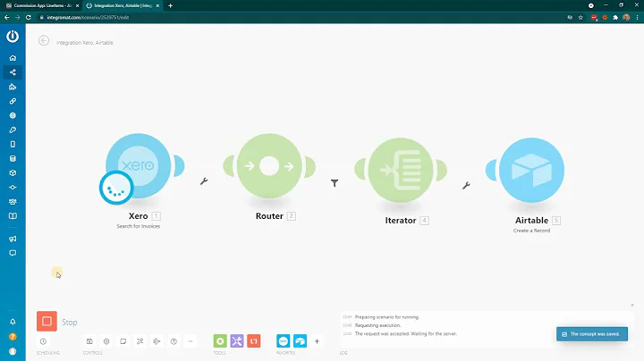Image resolution: width=644 pixels, height=361 pixels.
Task: Close the log panel with small x
Action: click(632, 306)
